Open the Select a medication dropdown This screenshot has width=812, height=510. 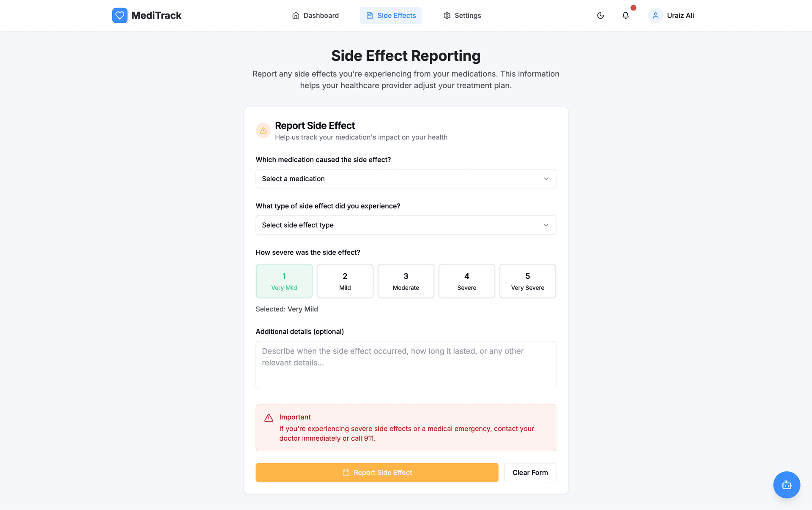[406, 179]
